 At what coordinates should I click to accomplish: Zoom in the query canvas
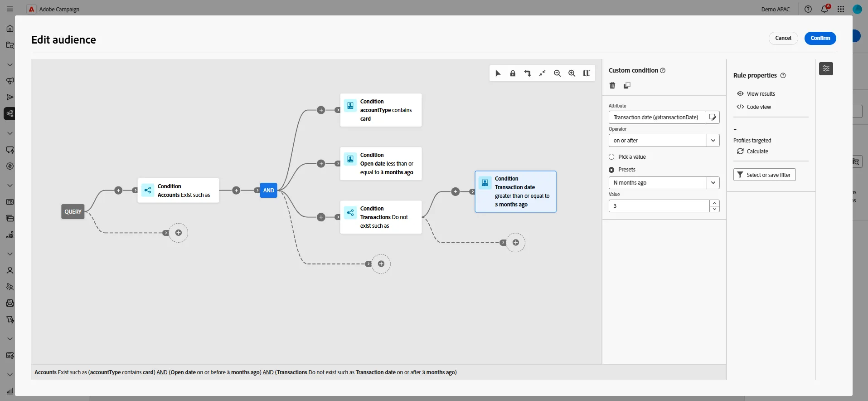(x=572, y=73)
